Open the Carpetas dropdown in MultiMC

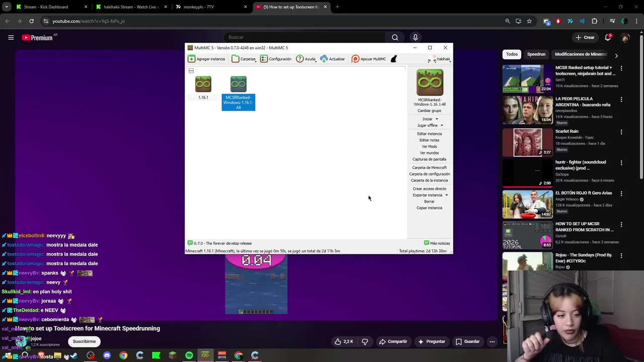pos(244,59)
